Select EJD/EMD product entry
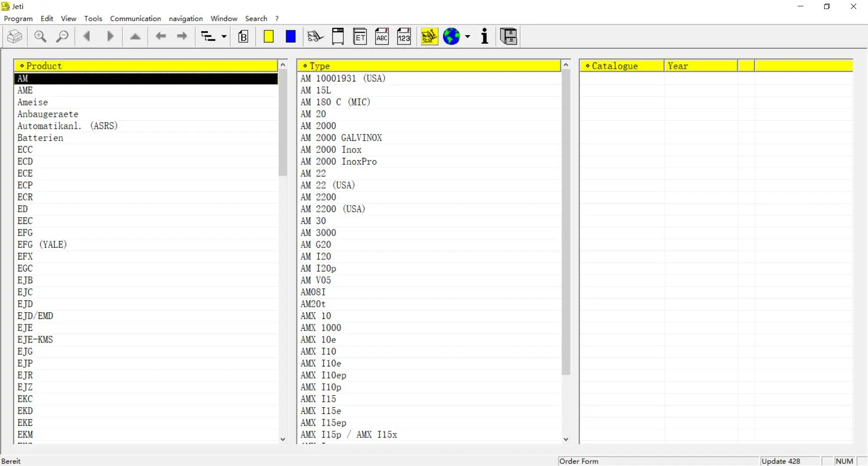The image size is (868, 466). [x=146, y=316]
